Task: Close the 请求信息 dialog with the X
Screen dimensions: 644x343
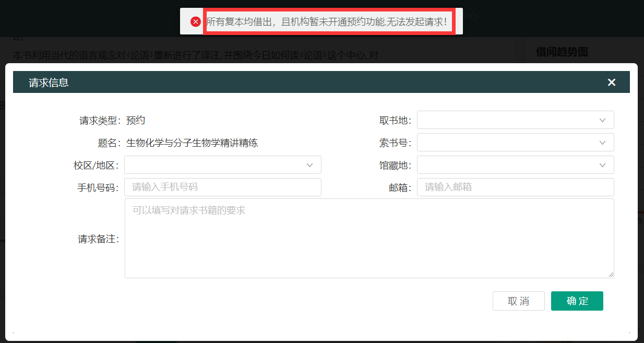Action: click(612, 82)
